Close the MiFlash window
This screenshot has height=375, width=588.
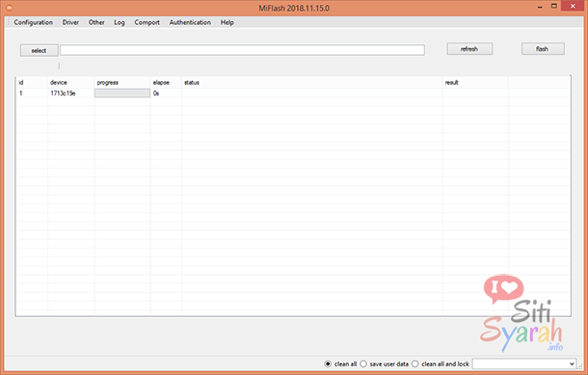pos(573,7)
